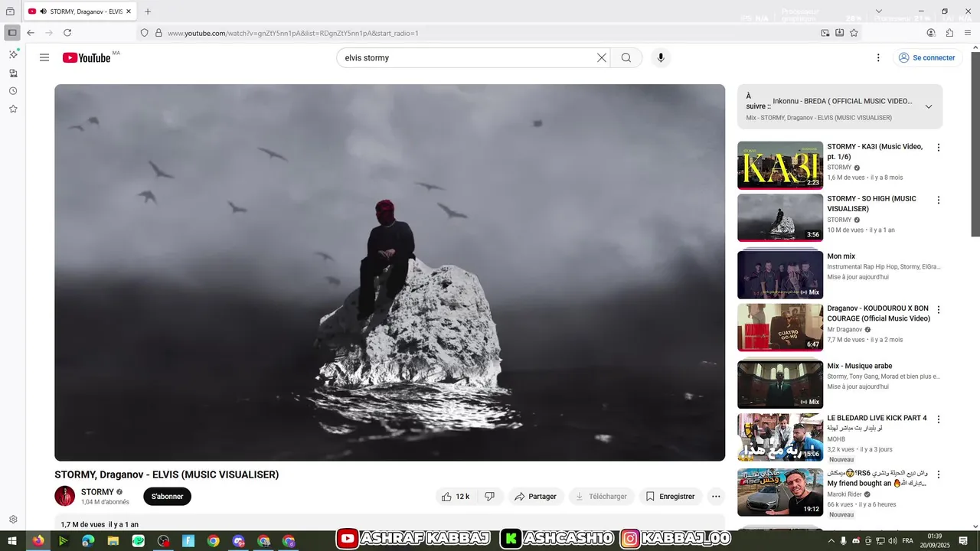The width and height of the screenshot is (980, 551).
Task: Subscribe to STORMY via S'abonner
Action: [x=167, y=497]
